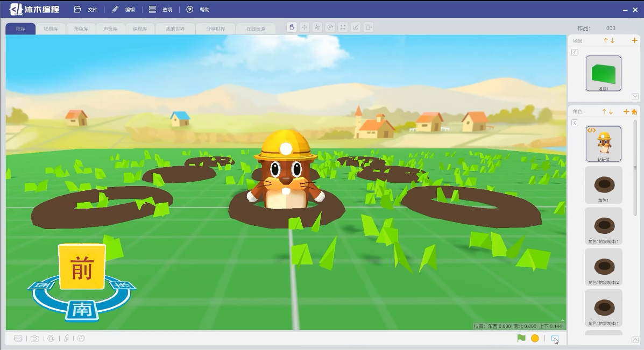Image resolution: width=644 pixels, height=350 pixels.
Task: Click the fullscreen toggle icon at bottom right
Action: click(555, 339)
